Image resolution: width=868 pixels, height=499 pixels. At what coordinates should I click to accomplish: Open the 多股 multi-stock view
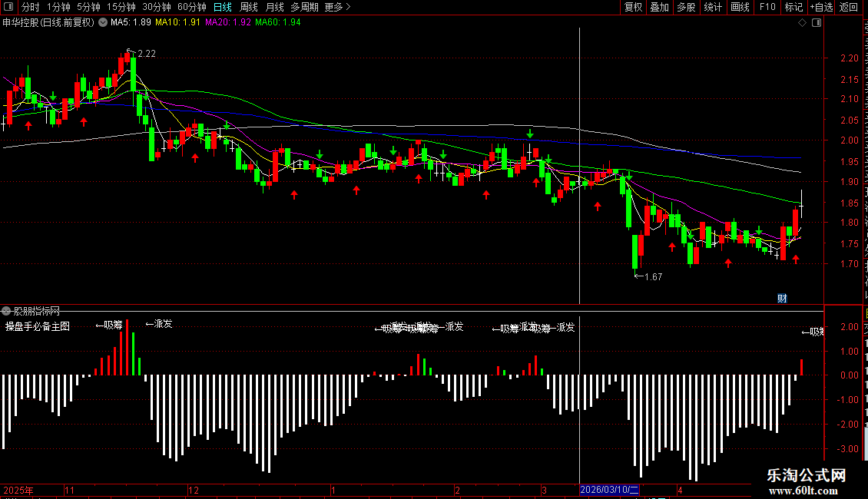point(687,7)
